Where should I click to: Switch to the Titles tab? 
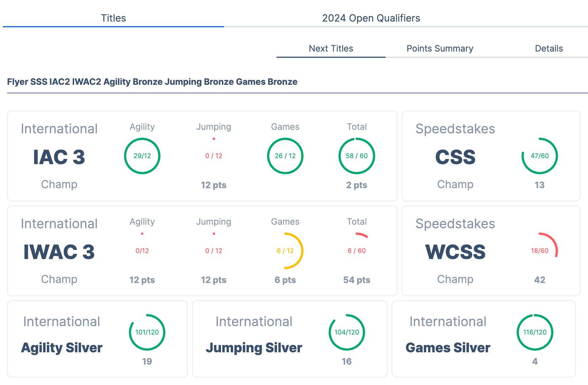(x=113, y=18)
